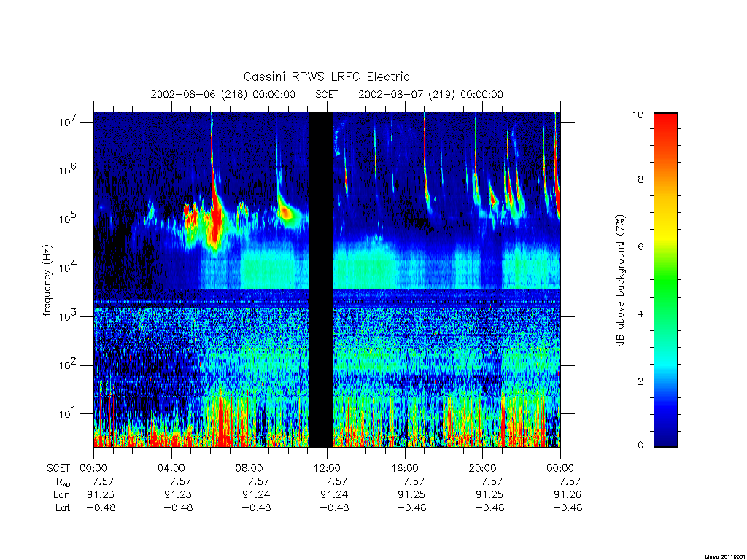Viewport: 747px width, 560px height.
Task: Click the rainbow color scale bar
Action: point(665,280)
